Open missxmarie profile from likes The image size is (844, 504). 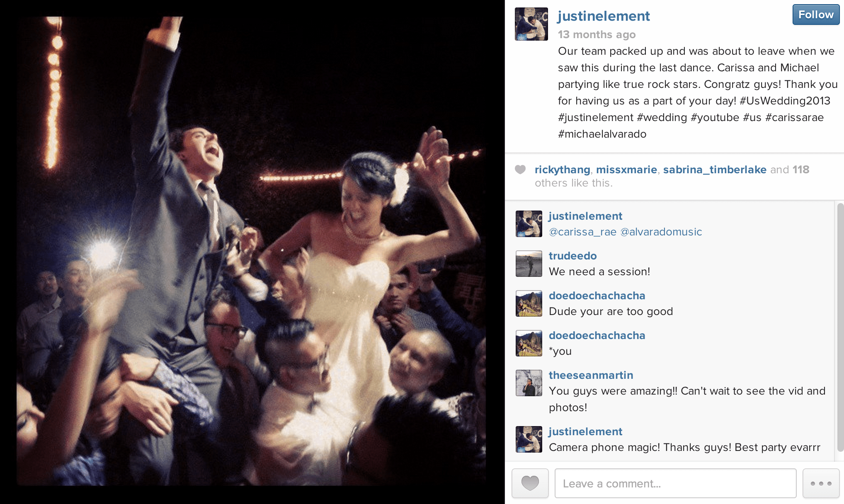pos(626,170)
